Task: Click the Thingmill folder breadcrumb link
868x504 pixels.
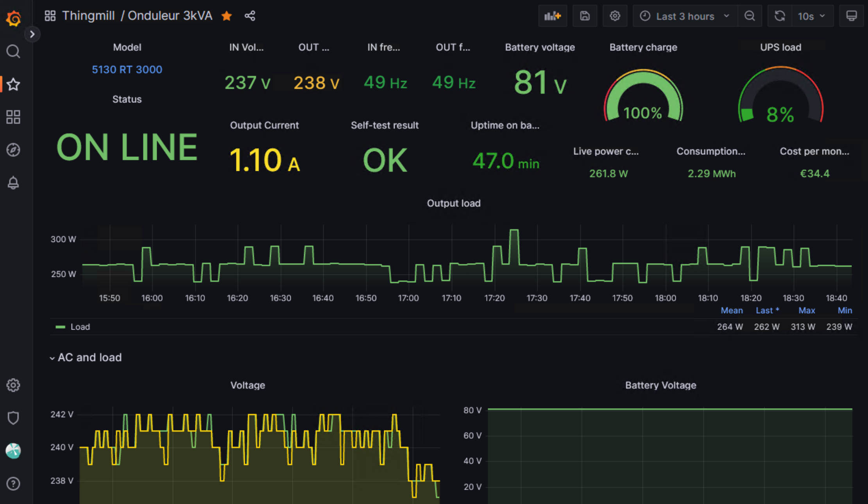Action: pyautogui.click(x=88, y=16)
